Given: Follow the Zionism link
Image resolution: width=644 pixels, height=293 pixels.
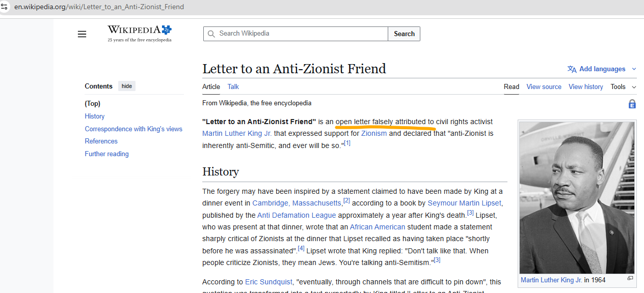Looking at the screenshot, I should [373, 134].
